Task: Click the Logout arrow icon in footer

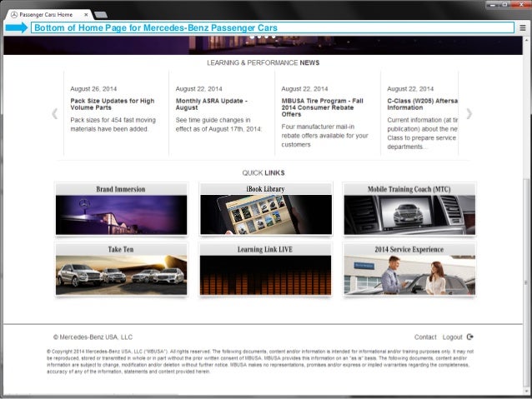Action: (x=470, y=337)
